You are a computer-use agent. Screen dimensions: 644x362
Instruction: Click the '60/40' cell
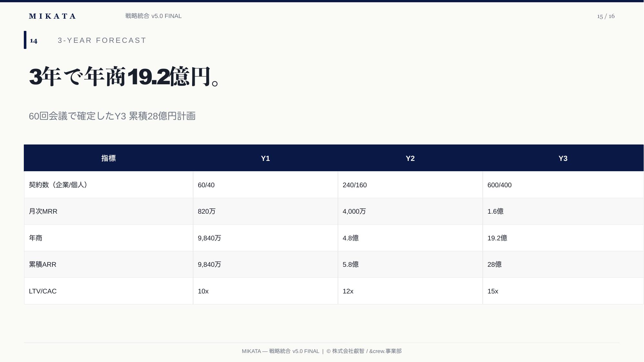[266, 185]
